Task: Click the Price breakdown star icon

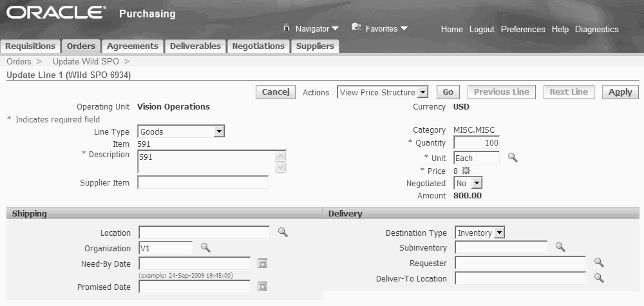Action: tap(466, 171)
